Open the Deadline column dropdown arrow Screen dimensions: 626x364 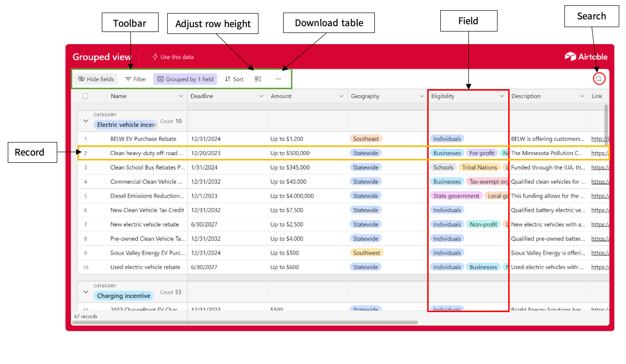(261, 96)
